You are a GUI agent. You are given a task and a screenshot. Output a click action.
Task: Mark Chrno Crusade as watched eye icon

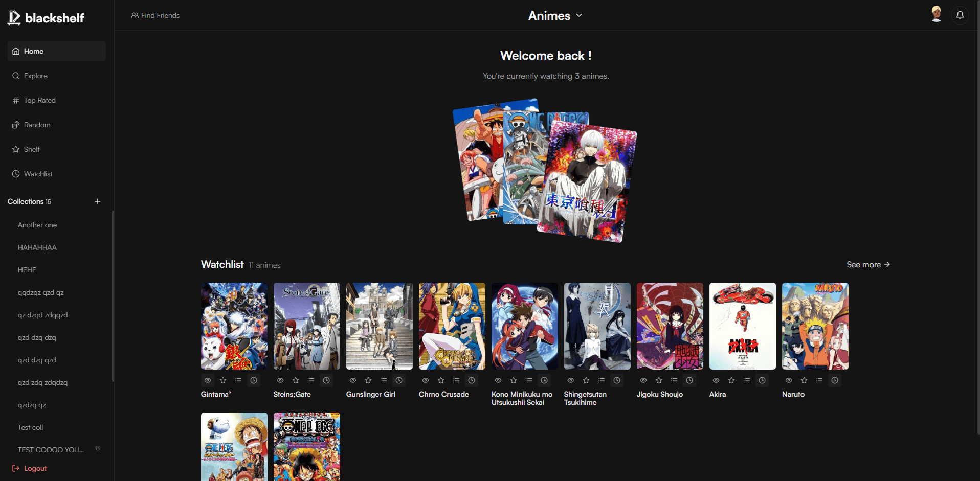coord(426,380)
